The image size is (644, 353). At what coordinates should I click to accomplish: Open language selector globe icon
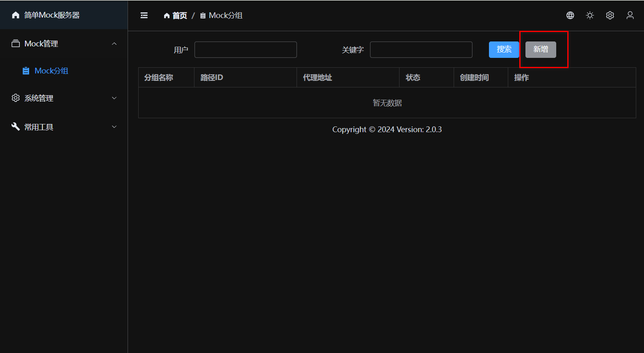[x=570, y=15]
